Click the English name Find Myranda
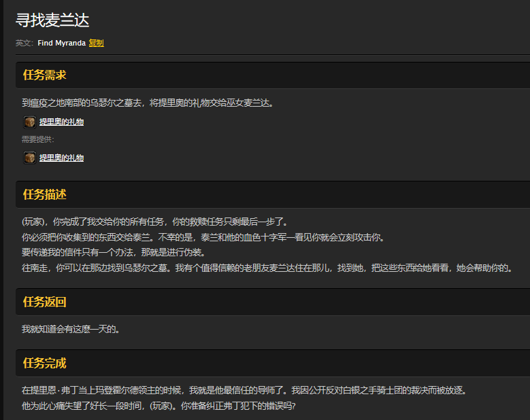Screen dimensions: 530x420 [61, 43]
